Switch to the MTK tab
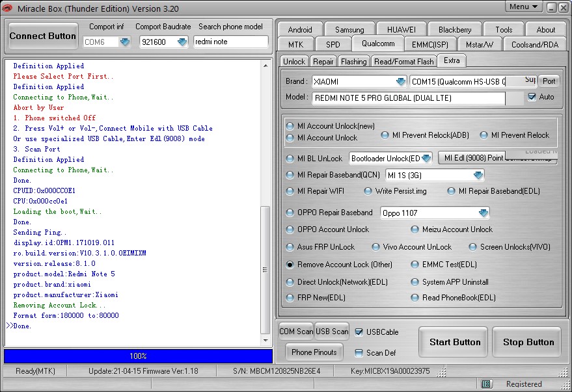 (295, 44)
